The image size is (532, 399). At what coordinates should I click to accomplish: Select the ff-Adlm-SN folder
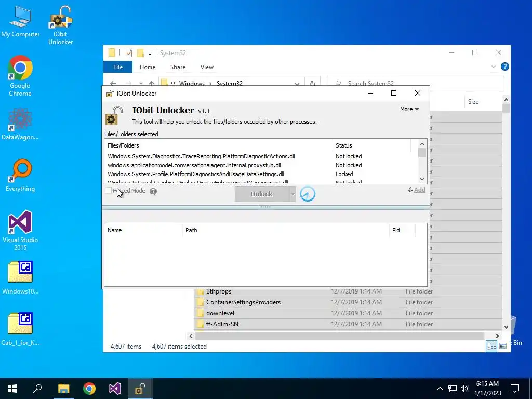click(x=348, y=324)
